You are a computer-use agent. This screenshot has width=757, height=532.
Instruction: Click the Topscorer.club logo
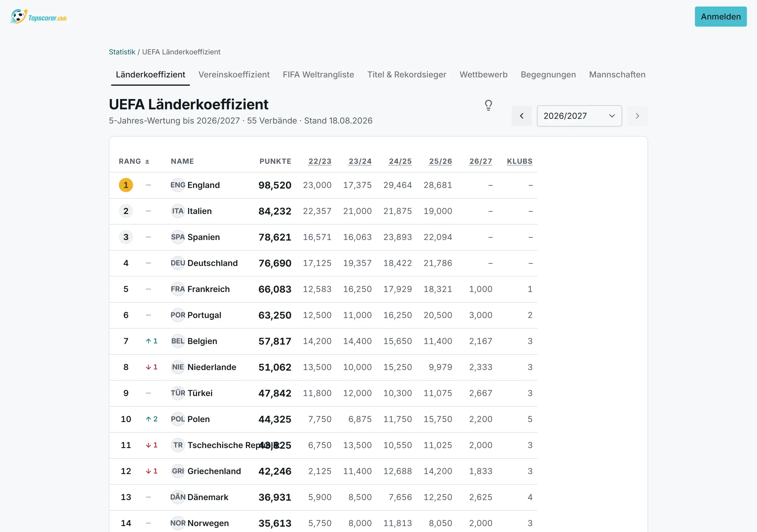[x=38, y=17]
